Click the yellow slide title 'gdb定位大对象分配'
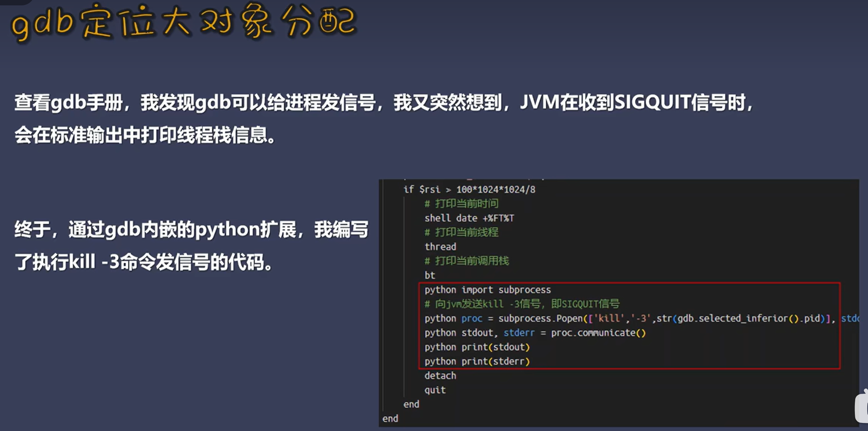This screenshot has width=868, height=431. click(184, 22)
